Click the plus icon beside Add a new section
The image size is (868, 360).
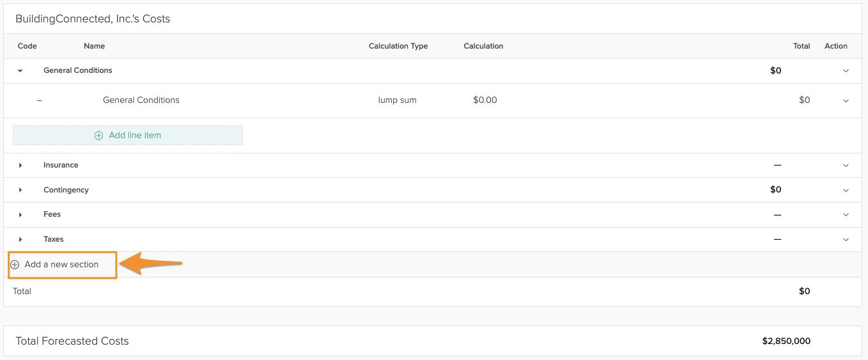pyautogui.click(x=15, y=265)
